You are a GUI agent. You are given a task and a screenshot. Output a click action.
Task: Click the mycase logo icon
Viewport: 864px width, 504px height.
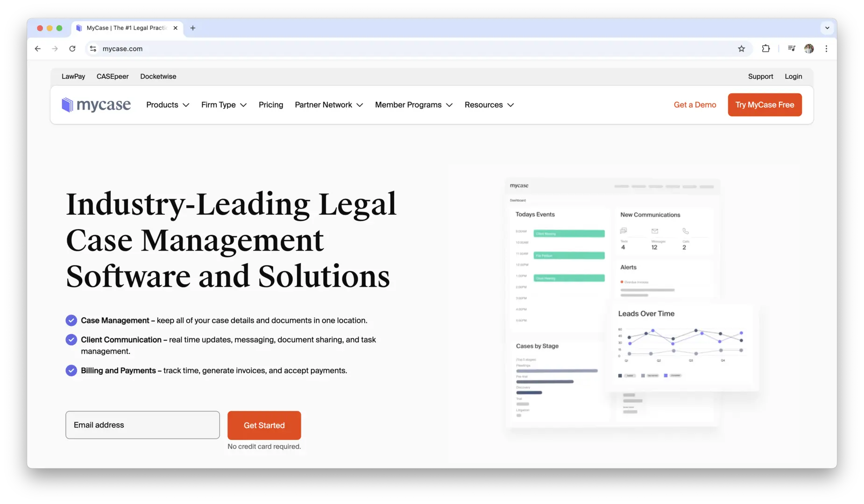pyautogui.click(x=68, y=105)
